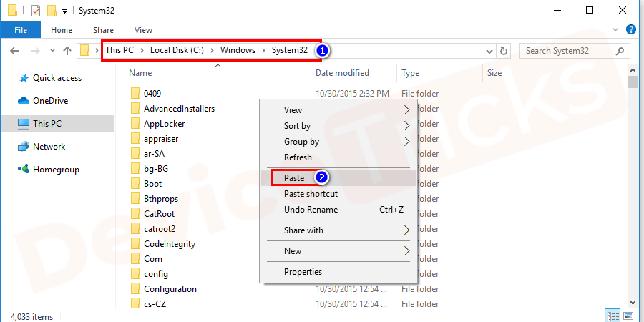The width and height of the screenshot is (644, 322).
Task: Go up one folder level
Action: click(67, 51)
